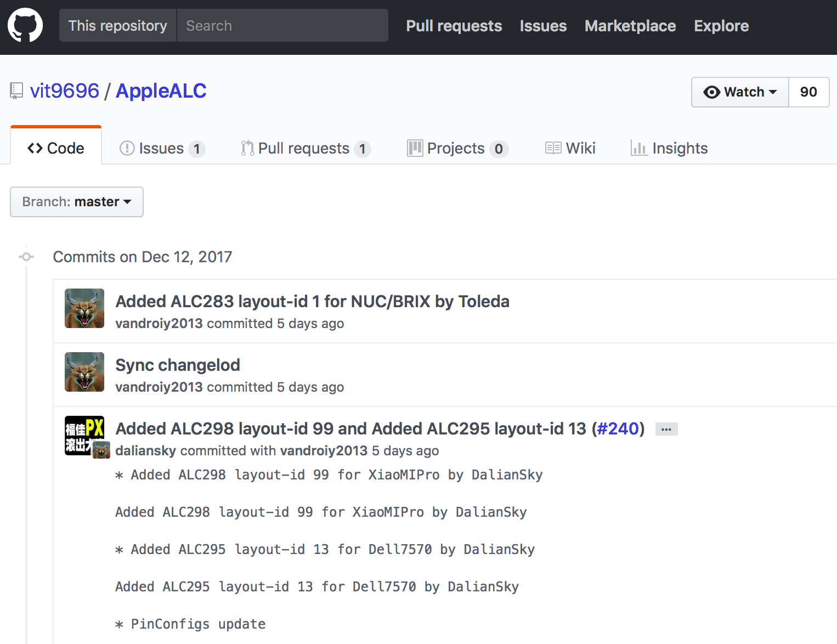Click the Wiki tab book icon
The height and width of the screenshot is (644, 837).
click(553, 148)
